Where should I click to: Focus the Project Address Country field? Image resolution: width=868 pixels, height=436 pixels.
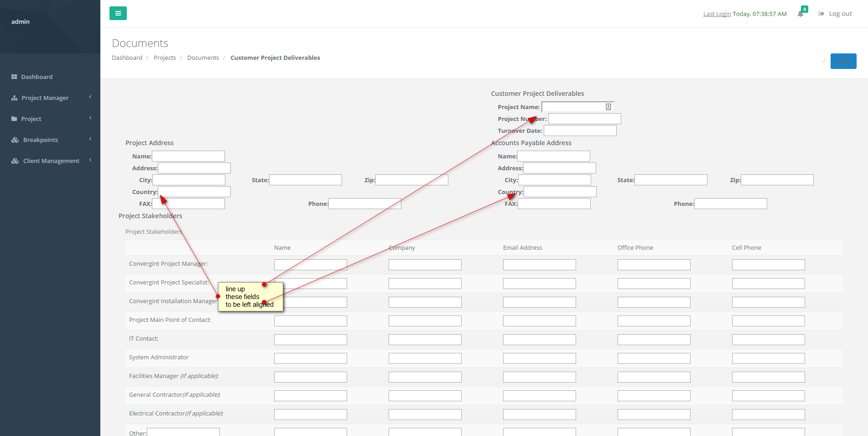[x=194, y=192]
